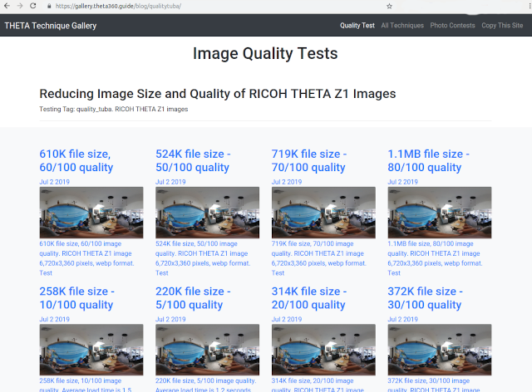Screen dimensions: 532x392
Task: Click the 1.1MB file size, 80/100 image description text
Action: (435, 258)
